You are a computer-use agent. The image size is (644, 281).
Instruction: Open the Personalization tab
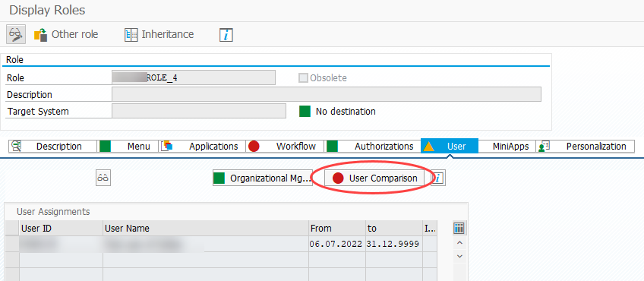pyautogui.click(x=585, y=147)
